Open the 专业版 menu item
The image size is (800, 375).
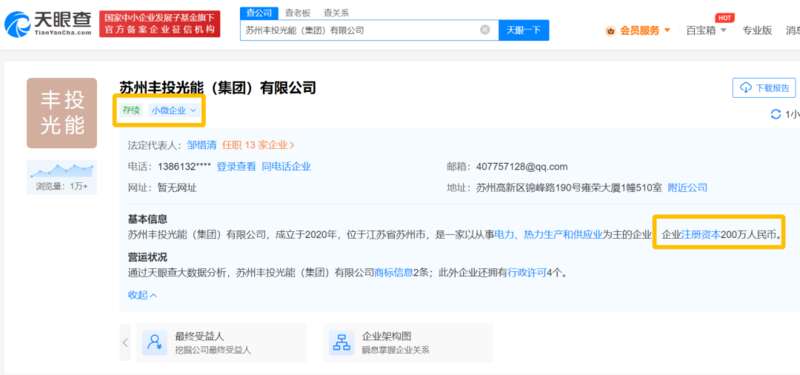pos(757,31)
